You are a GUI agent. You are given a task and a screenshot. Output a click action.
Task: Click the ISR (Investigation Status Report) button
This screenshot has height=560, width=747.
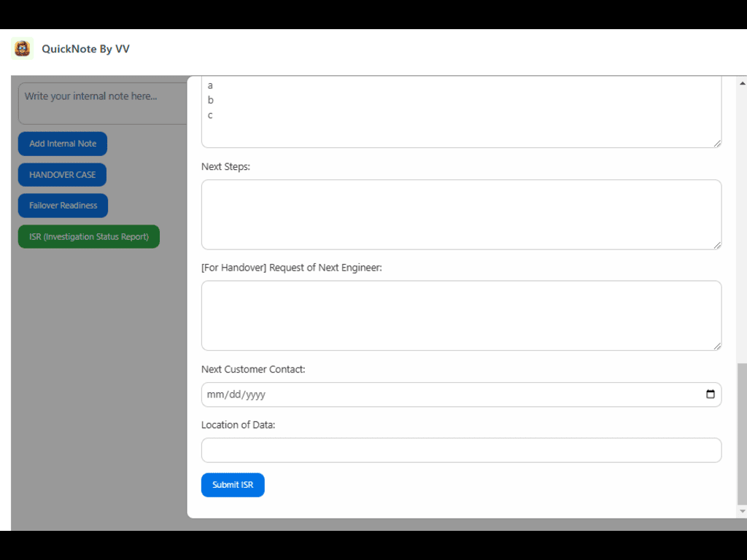[88, 237]
